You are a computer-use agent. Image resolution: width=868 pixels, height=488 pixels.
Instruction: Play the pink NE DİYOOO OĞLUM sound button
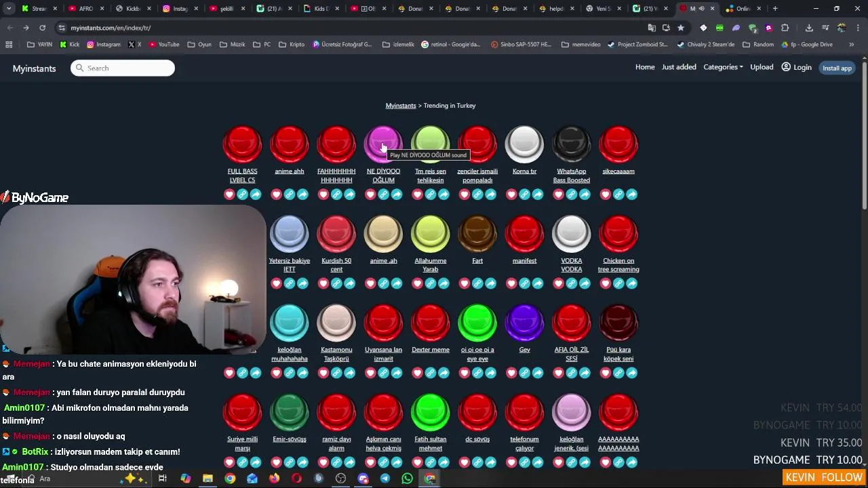click(x=383, y=144)
